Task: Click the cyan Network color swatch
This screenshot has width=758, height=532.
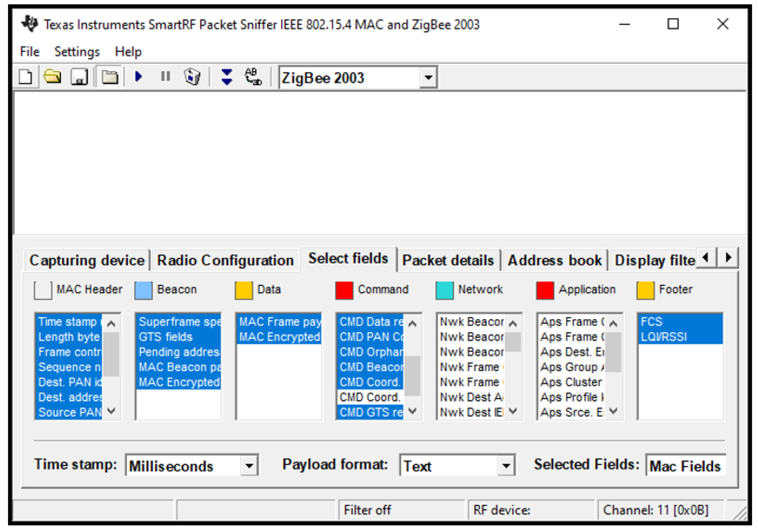Action: 444,290
